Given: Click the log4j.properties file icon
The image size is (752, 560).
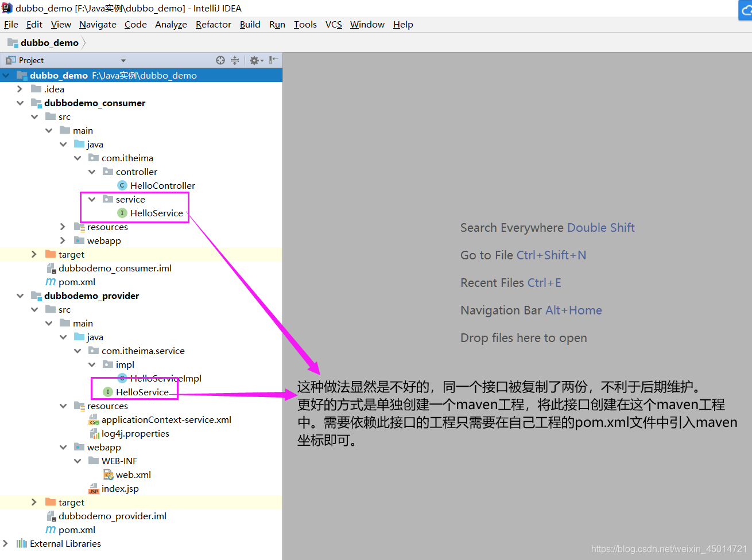Looking at the screenshot, I should point(94,433).
